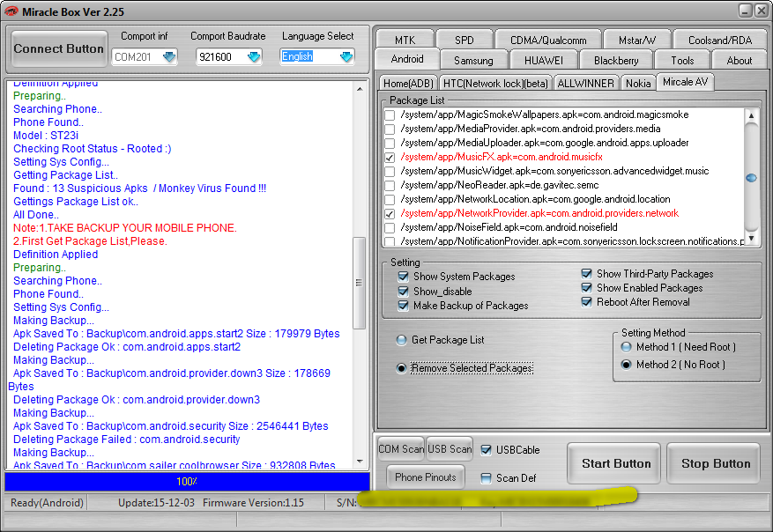This screenshot has width=773, height=532.
Task: Check the NetworkLocation.apk package checkbox
Action: point(390,199)
